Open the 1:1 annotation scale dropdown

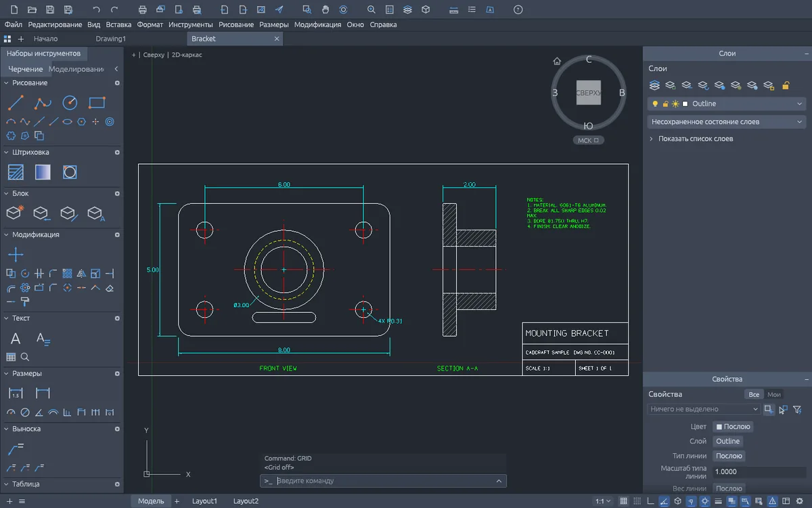[x=603, y=501]
